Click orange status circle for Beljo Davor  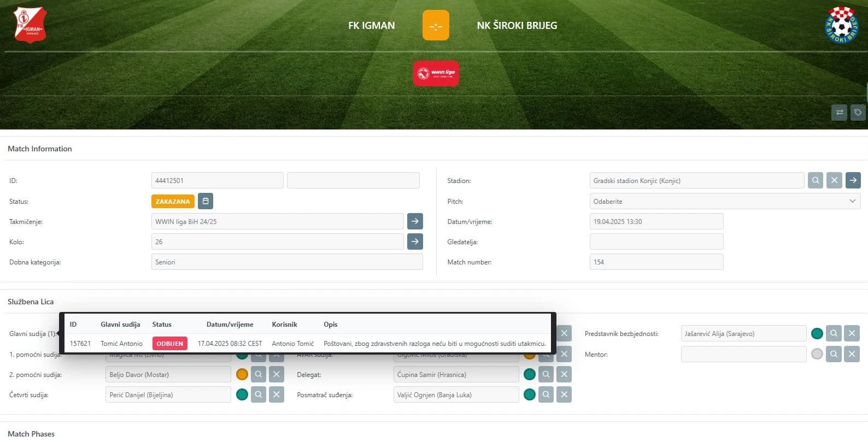point(242,374)
